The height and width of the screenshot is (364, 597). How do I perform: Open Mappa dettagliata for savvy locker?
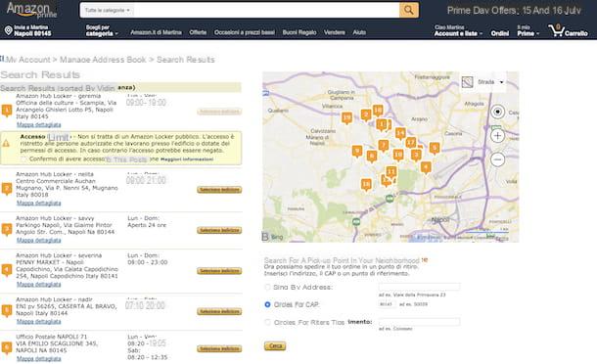[x=39, y=241]
